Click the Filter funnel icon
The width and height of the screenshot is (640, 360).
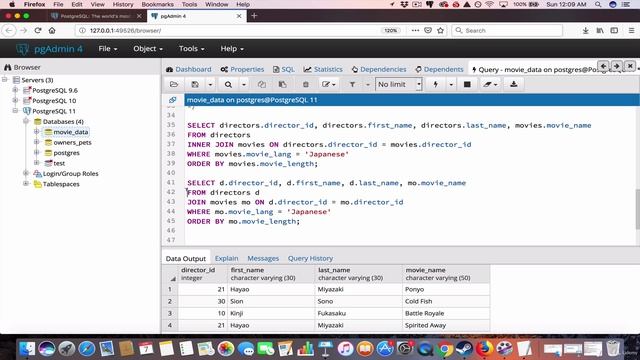pos(352,84)
